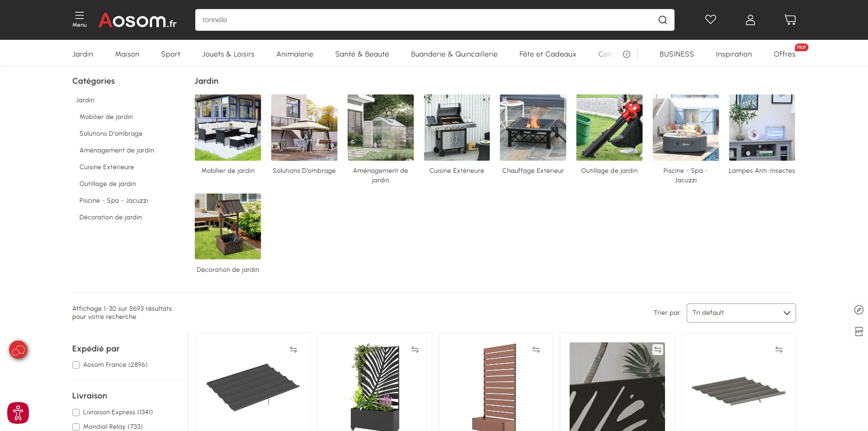Image resolution: width=868 pixels, height=431 pixels.
Task: Enable the Livraison Express filter
Action: [76, 412]
